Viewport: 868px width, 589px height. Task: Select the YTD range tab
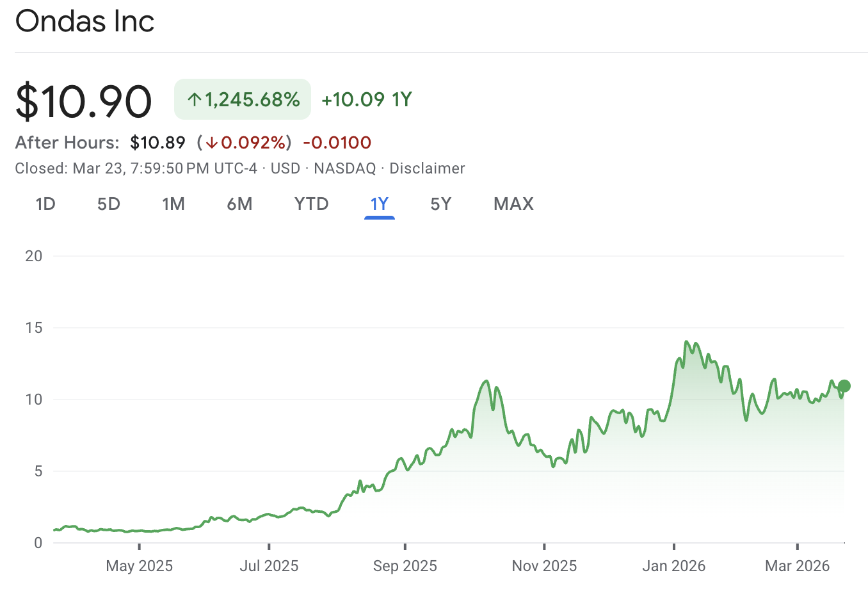tap(311, 204)
